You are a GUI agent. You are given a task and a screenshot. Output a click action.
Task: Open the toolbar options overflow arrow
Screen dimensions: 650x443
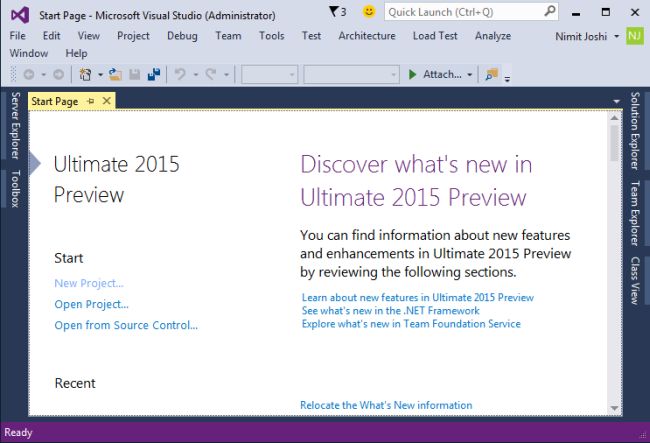point(507,78)
